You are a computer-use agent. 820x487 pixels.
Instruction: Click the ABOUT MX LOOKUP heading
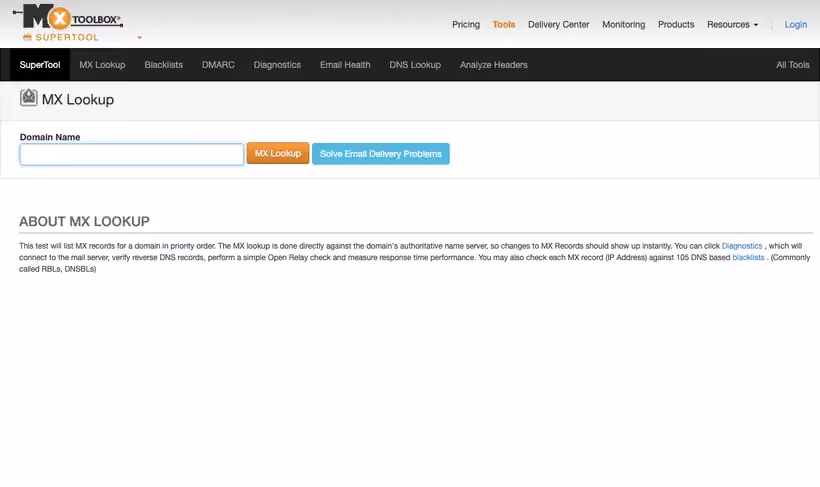pyautogui.click(x=84, y=221)
